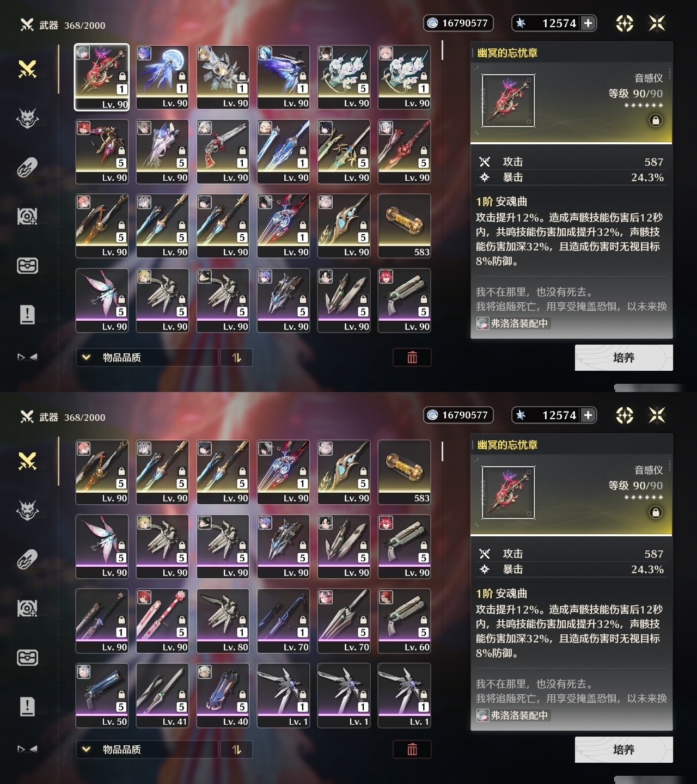The image size is (697, 784).
Task: Expand the 物品品质 sort dropdown in top panel
Action: 147,357
